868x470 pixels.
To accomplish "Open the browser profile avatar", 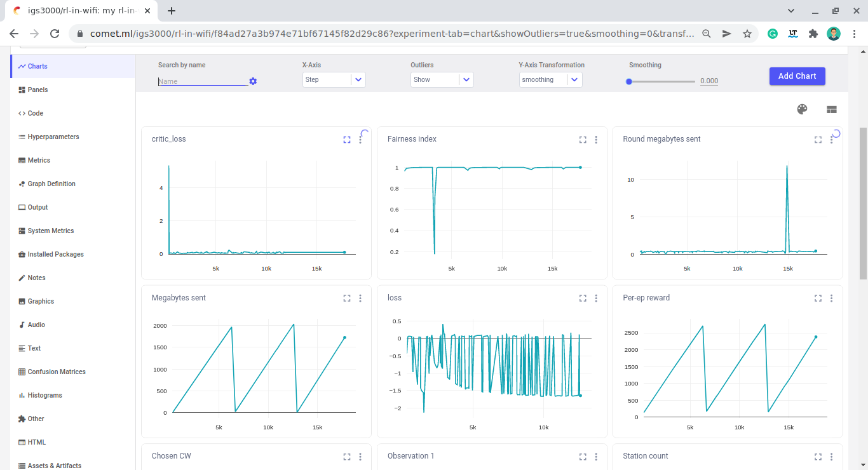I will [x=834, y=34].
